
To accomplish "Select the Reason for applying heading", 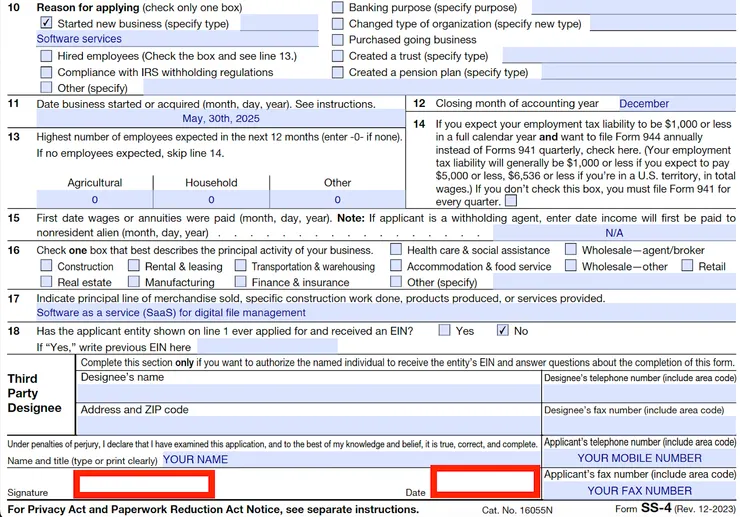I will [88, 8].
